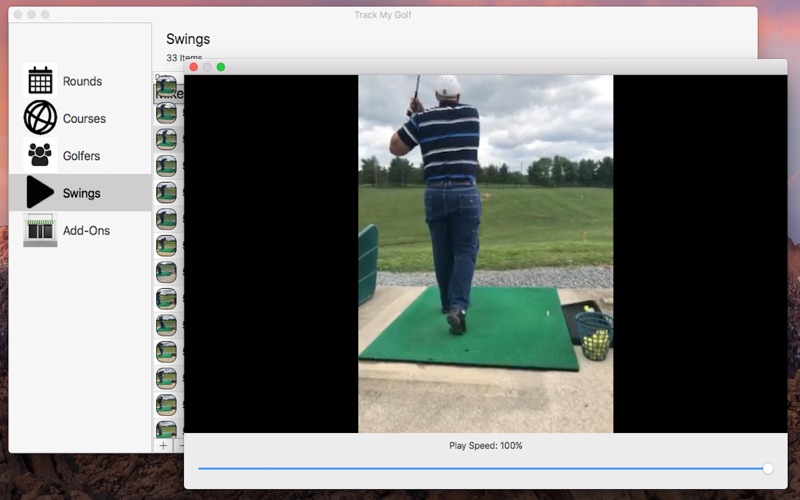
Task: Open the Add-Ons store icon
Action: click(x=40, y=230)
